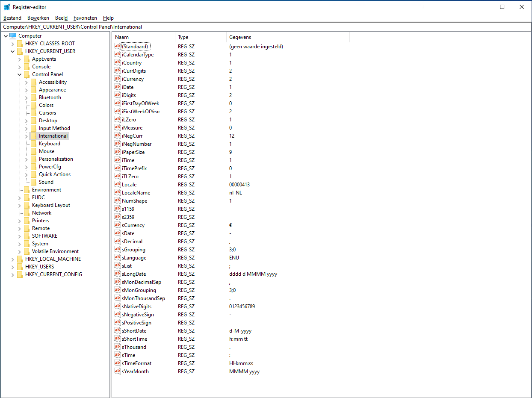Select the Network key
Screen dimensions: 532x398
41,213
